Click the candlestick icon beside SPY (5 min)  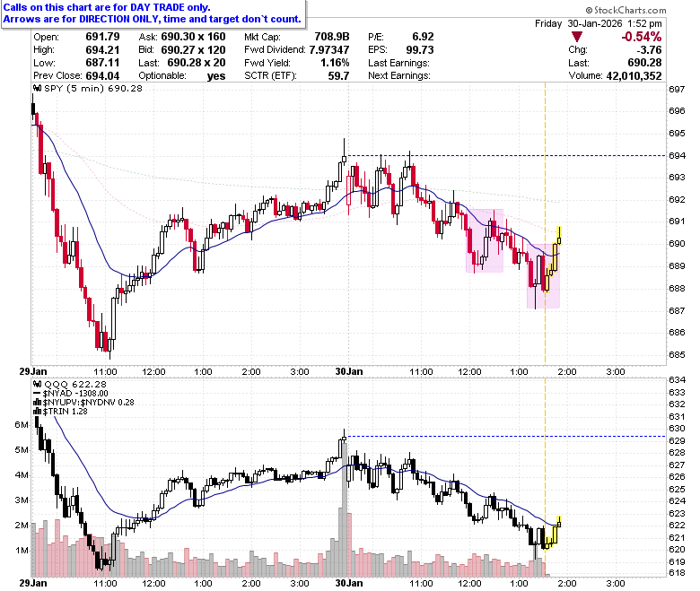pos(38,88)
